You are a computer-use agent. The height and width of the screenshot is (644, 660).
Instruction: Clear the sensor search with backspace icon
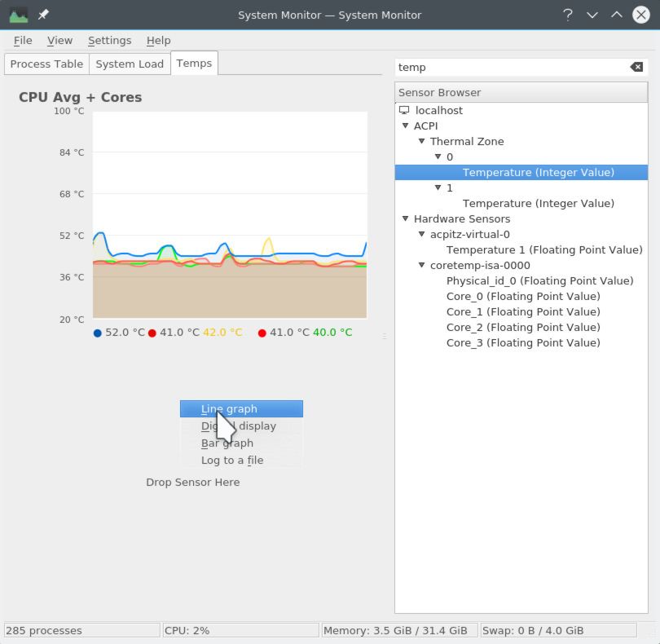[636, 67]
